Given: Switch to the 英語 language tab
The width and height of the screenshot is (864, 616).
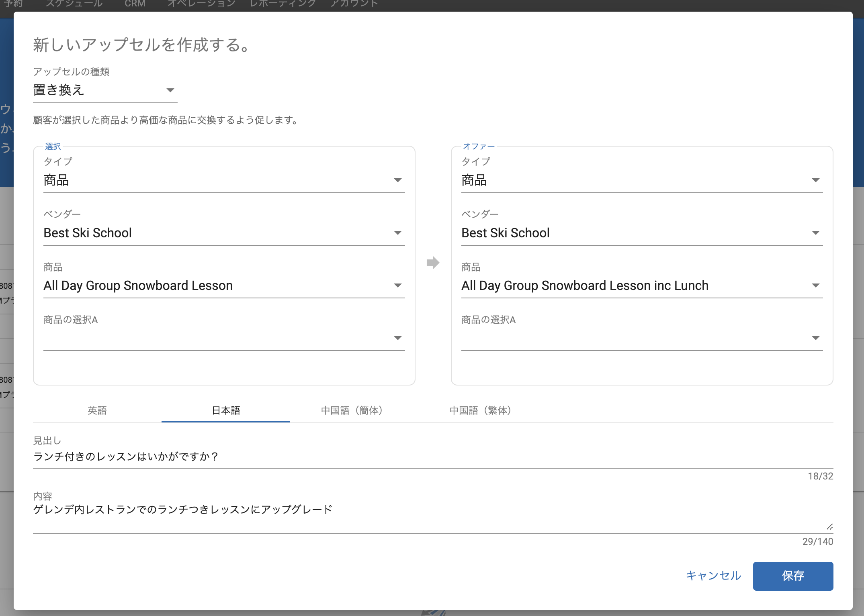Looking at the screenshot, I should [x=97, y=410].
